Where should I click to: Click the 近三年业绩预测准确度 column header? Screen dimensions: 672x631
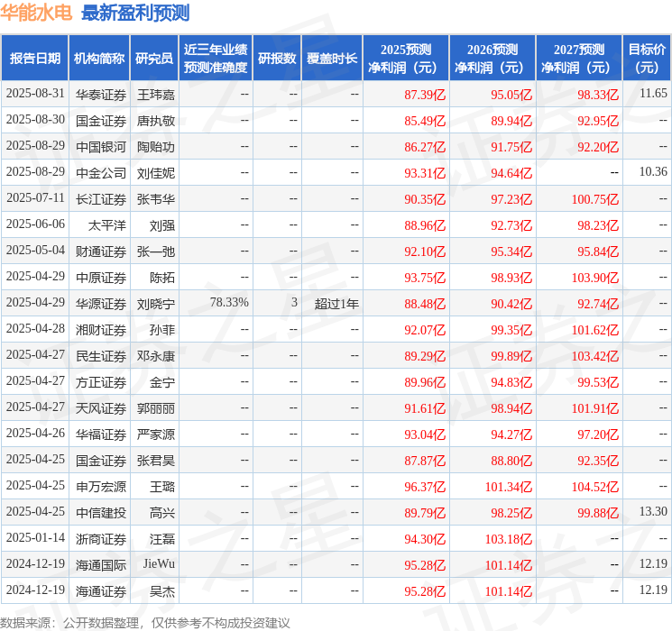point(216,58)
